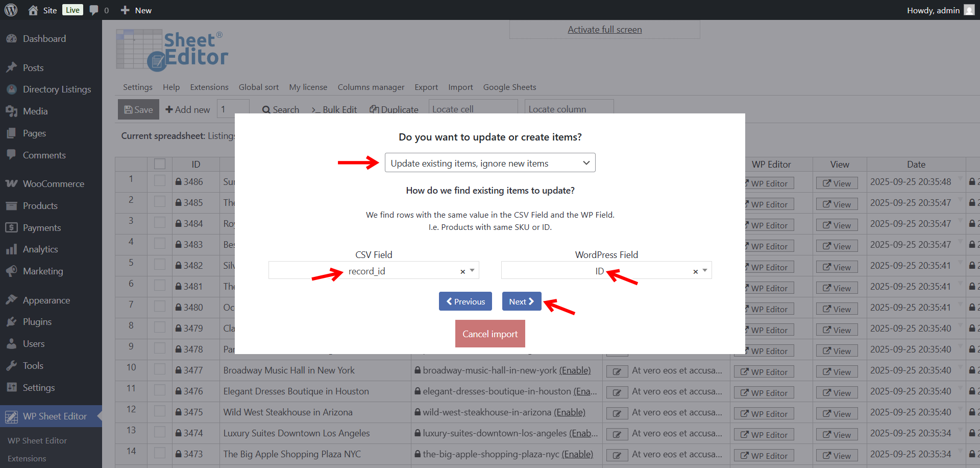
Task: Expand the CSV Field record_id dropdown arrow
Action: point(472,271)
